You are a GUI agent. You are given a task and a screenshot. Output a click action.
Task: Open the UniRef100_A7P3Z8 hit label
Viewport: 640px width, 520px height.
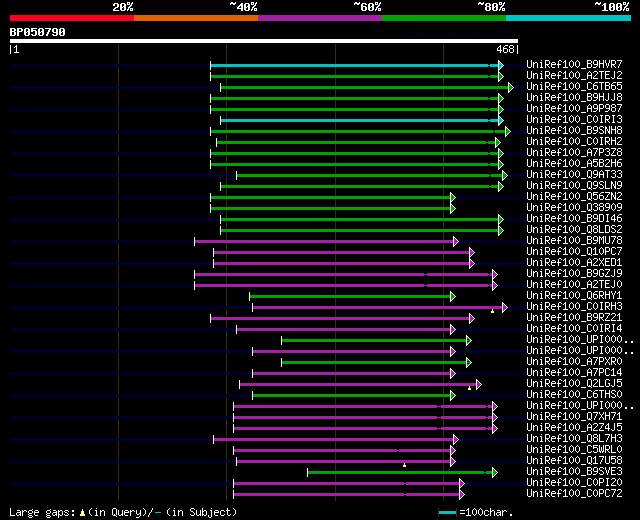coord(574,152)
